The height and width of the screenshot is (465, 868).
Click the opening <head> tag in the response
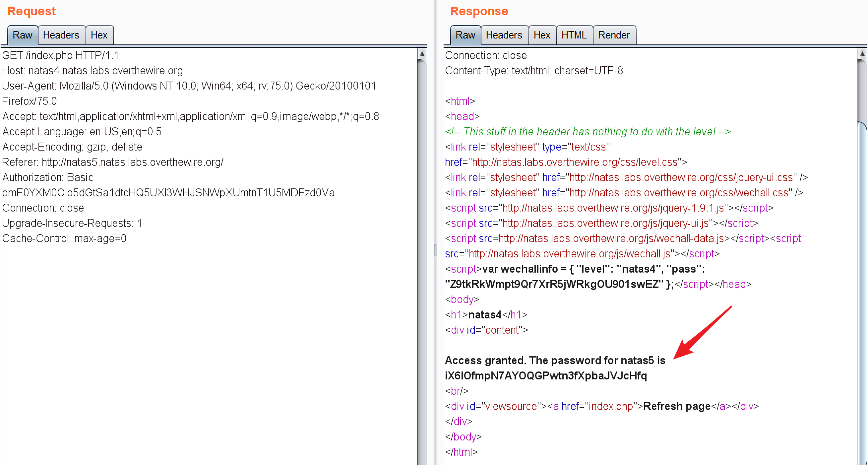coord(462,116)
